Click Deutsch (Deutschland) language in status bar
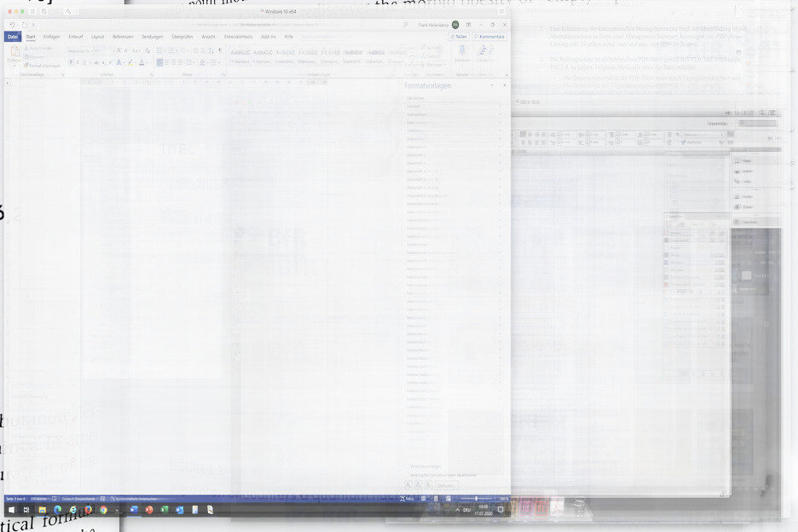Viewport: 798px width, 532px height. tap(79, 499)
